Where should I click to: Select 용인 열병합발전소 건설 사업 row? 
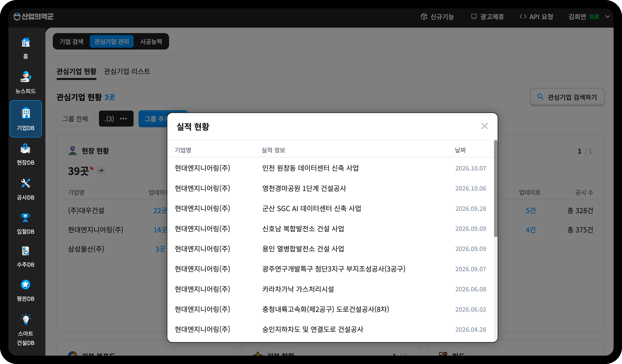(331, 249)
